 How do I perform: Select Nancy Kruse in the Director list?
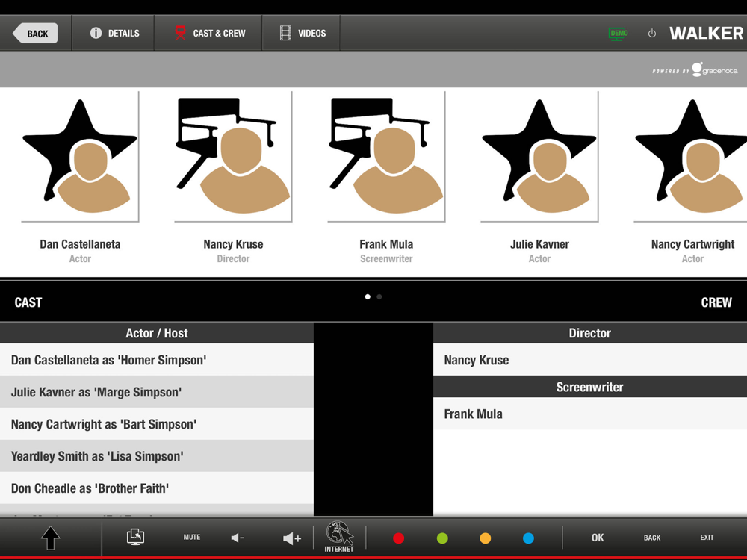click(590, 360)
